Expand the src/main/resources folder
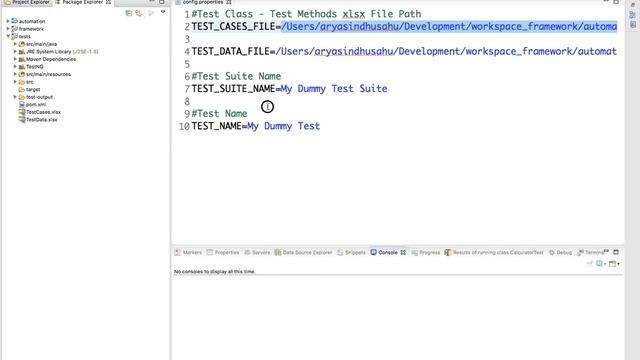This screenshot has width=640, height=360. (15, 74)
